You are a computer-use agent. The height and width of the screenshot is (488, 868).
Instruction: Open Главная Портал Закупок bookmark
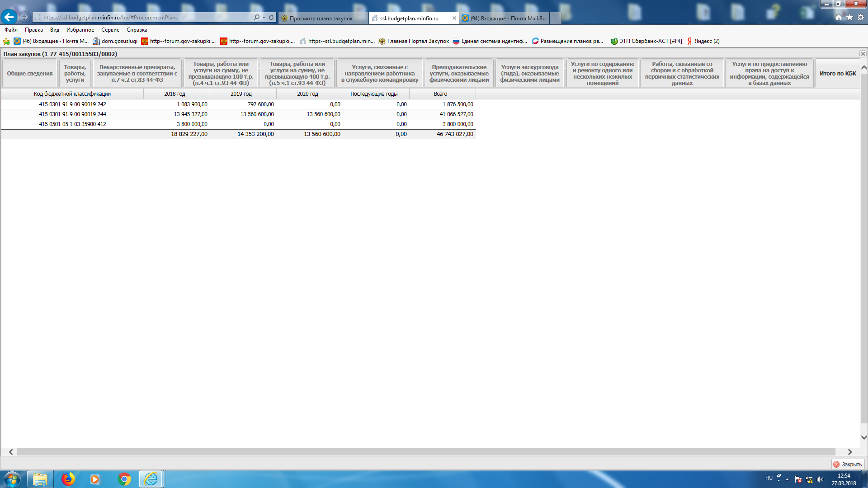pyautogui.click(x=413, y=41)
